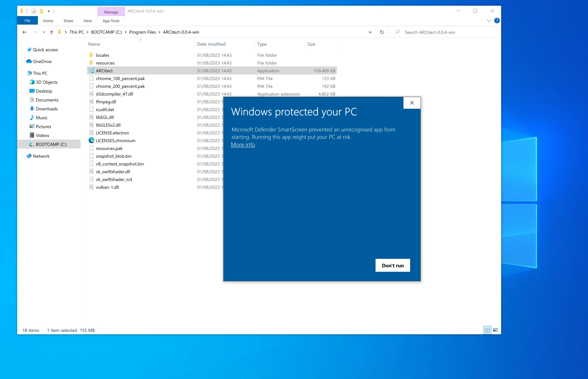Click the ARCitect application icon
The image size is (588, 379).
(92, 71)
